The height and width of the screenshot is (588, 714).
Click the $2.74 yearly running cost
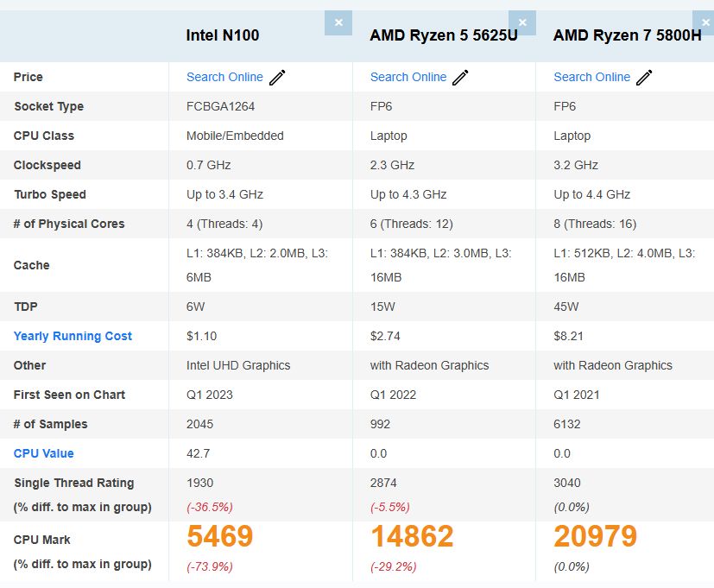point(385,336)
